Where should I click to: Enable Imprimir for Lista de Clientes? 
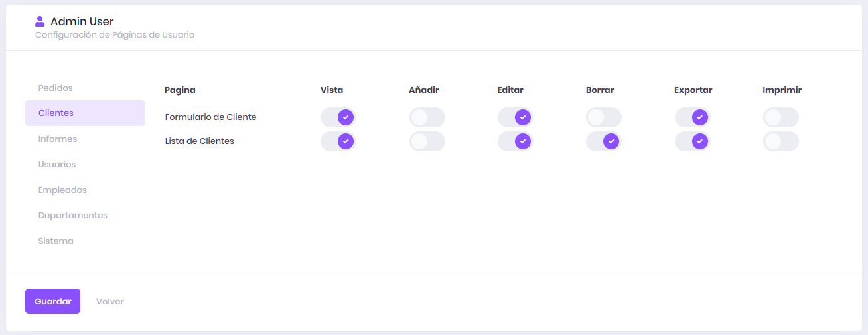780,141
